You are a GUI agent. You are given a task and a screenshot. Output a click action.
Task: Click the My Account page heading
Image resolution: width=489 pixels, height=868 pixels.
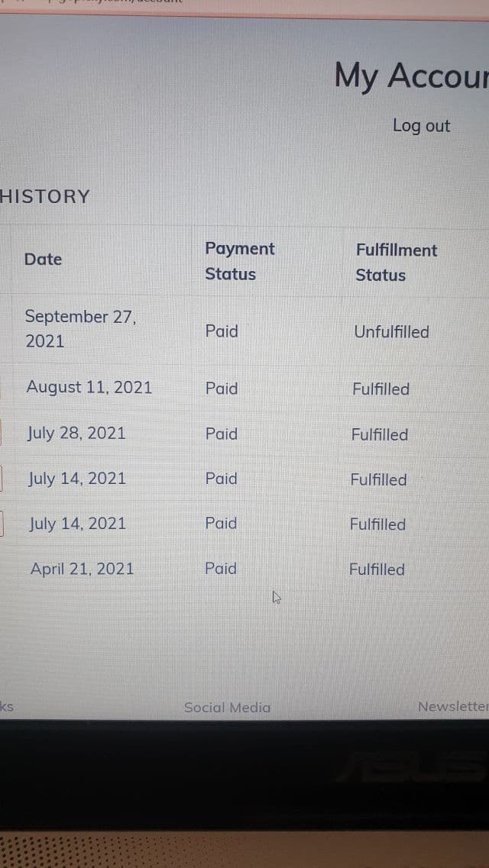[x=410, y=78]
